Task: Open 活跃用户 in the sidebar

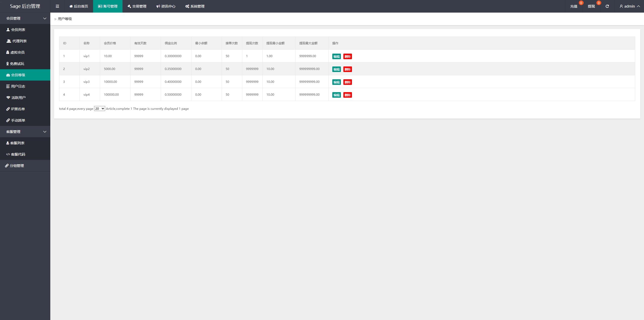Action: pos(18,98)
